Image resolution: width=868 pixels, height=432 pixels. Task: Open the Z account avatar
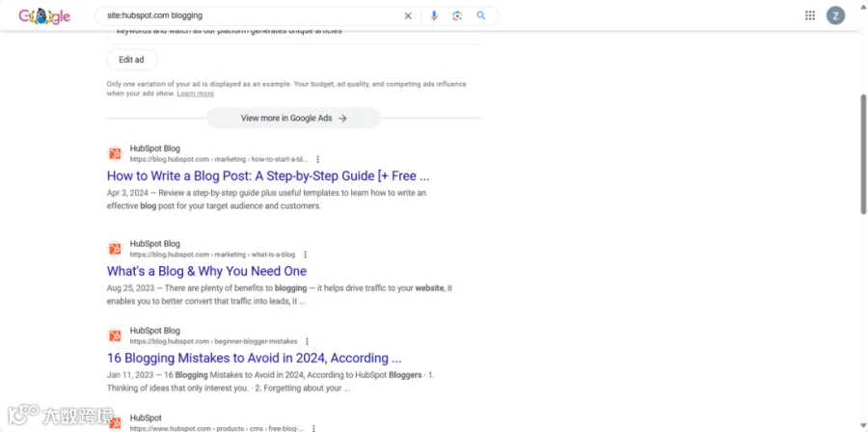point(835,15)
